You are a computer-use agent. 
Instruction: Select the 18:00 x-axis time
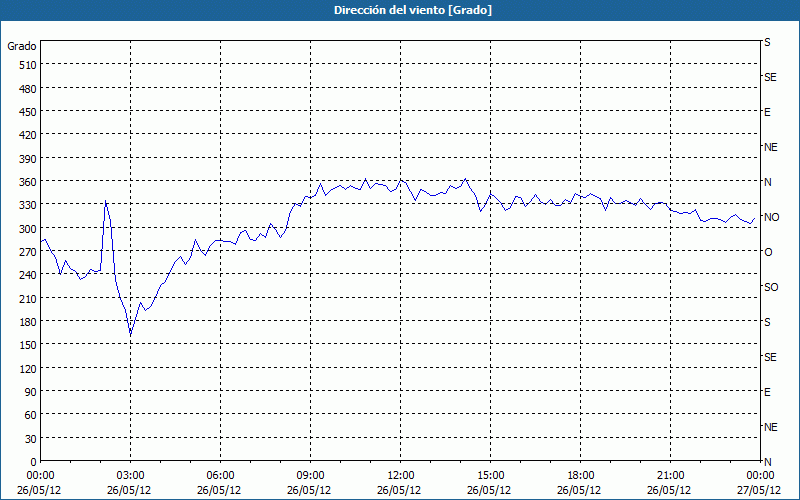(x=581, y=476)
